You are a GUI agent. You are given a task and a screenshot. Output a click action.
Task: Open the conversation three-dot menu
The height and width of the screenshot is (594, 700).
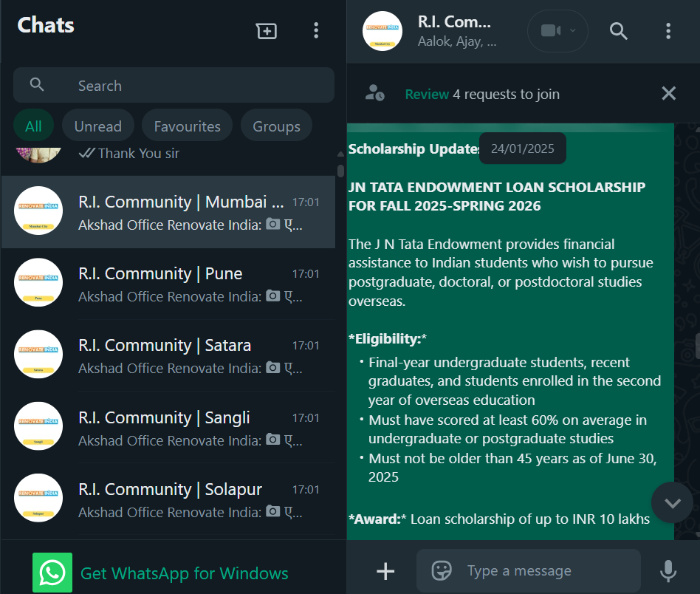[x=668, y=31]
